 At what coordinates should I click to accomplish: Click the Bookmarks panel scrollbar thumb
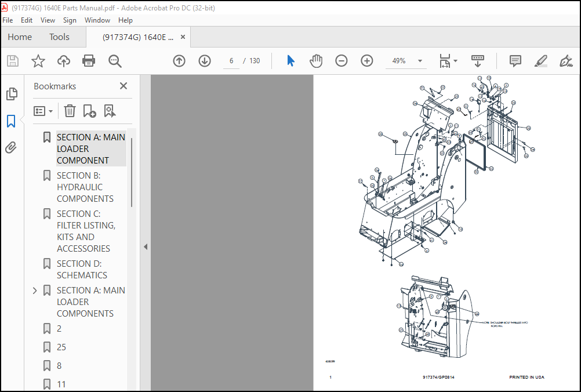(132, 172)
